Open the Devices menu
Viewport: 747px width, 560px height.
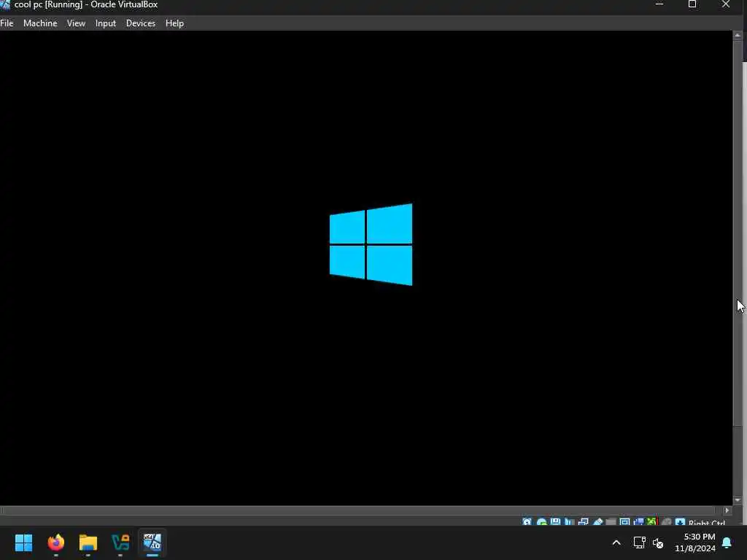click(141, 23)
